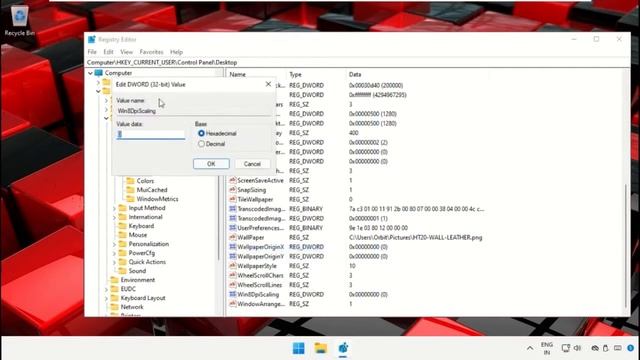Open the Help menu
The height and width of the screenshot is (360, 640).
click(x=176, y=52)
